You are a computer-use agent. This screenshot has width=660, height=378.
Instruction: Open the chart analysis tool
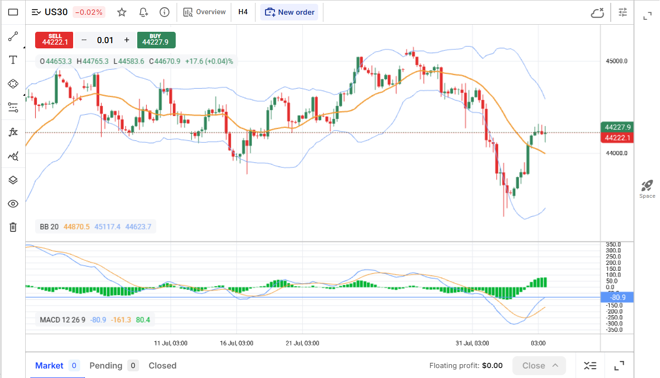point(13,156)
